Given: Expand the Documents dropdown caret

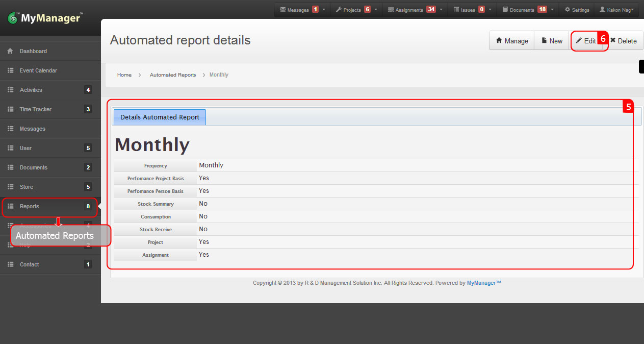Looking at the screenshot, I should [552, 9].
